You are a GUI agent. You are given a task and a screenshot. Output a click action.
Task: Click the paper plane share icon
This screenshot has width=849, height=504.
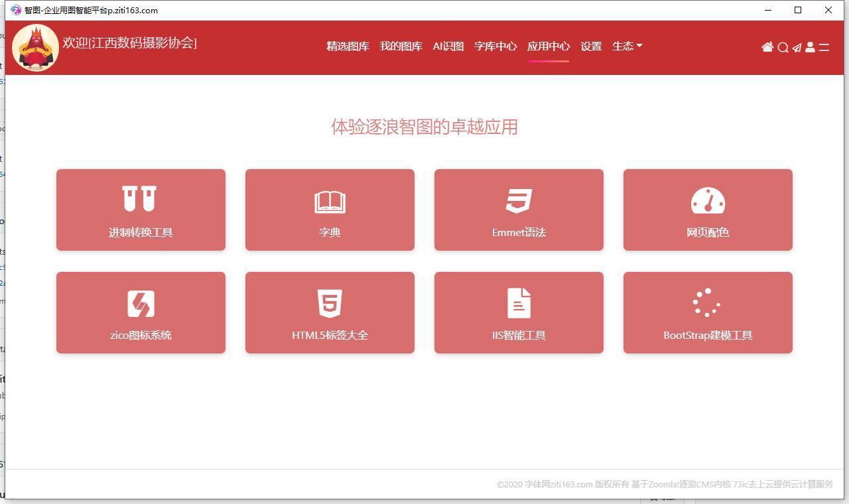(797, 47)
